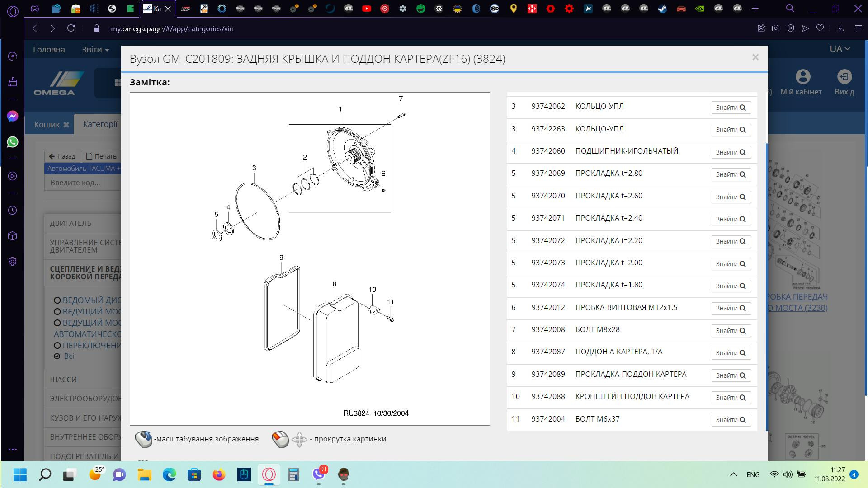The image size is (868, 488).
Task: Open WhatsApp from the Opera sidebar
Action: coord(13,142)
